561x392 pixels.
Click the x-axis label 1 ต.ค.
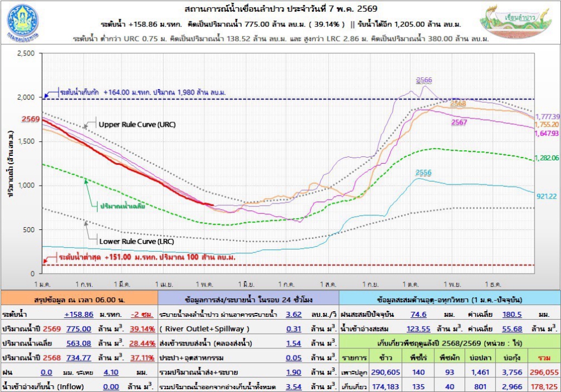(x=411, y=285)
